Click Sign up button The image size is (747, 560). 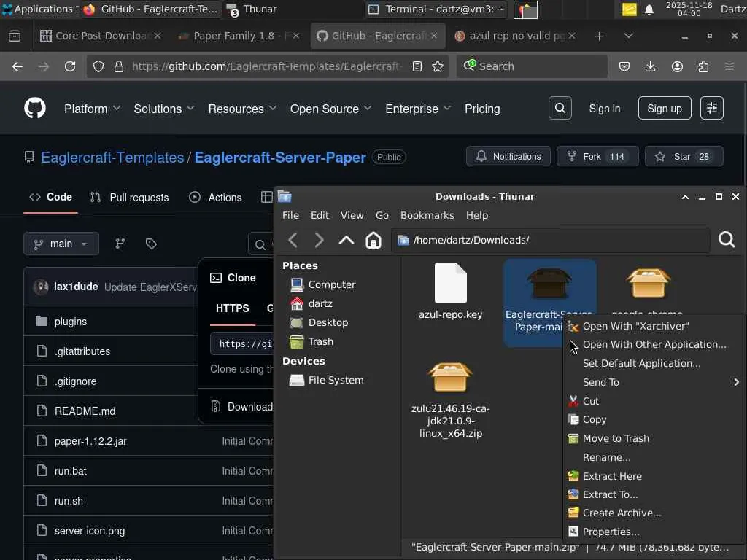pos(664,109)
